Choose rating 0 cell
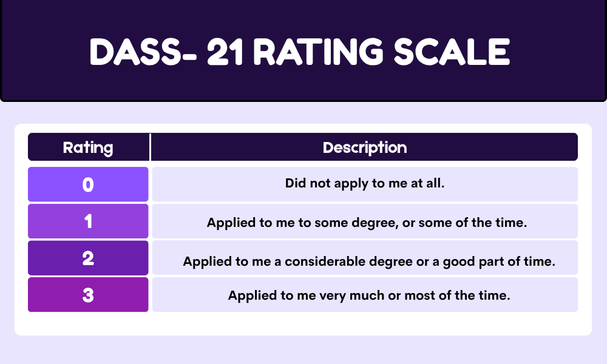The width and height of the screenshot is (607, 364). tap(88, 184)
